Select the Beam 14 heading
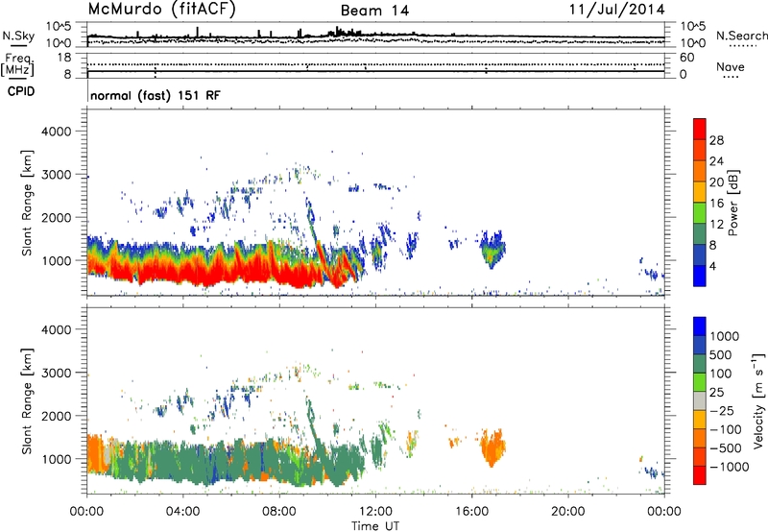This screenshot has width=768, height=532. [374, 11]
